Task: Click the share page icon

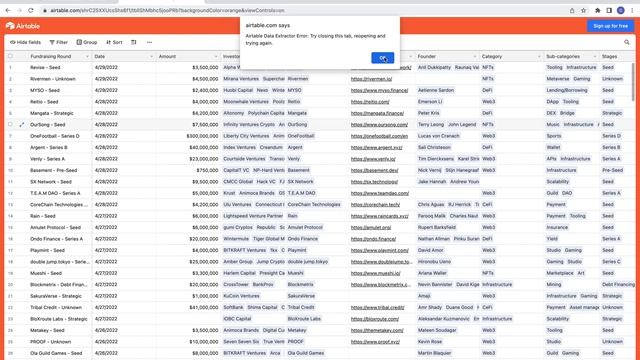Action: [x=572, y=10]
